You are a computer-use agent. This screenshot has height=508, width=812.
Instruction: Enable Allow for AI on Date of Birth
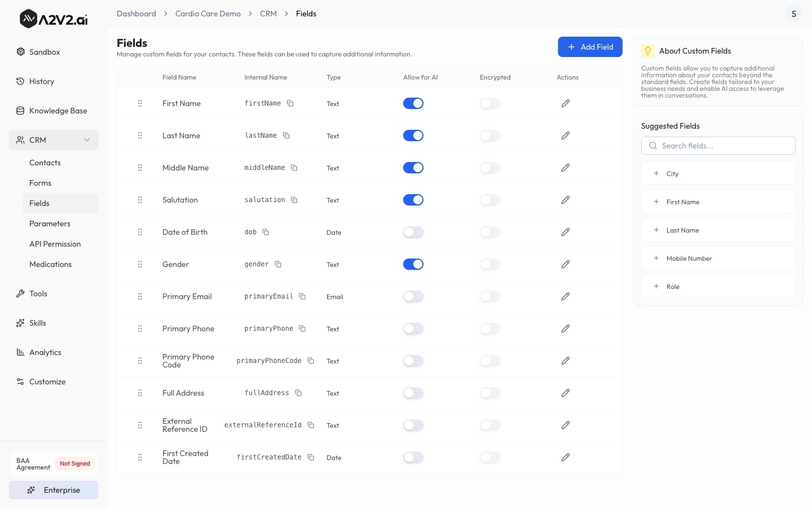pyautogui.click(x=413, y=232)
